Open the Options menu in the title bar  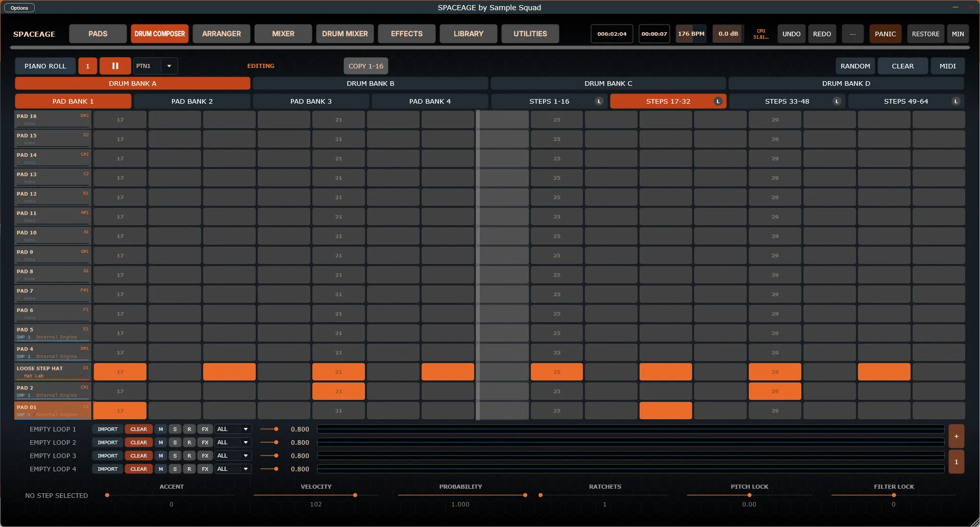click(19, 8)
